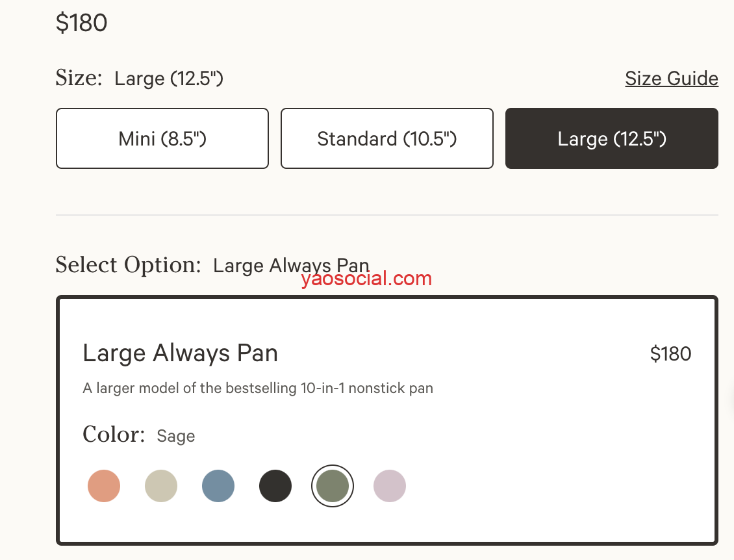Image resolution: width=734 pixels, height=560 pixels.
Task: Choose the dusty blue color swatch
Action: tap(218, 486)
